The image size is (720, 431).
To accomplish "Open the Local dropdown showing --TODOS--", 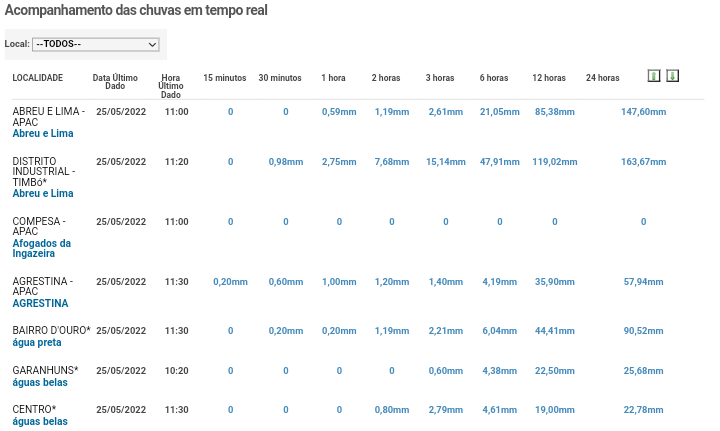I will [96, 44].
